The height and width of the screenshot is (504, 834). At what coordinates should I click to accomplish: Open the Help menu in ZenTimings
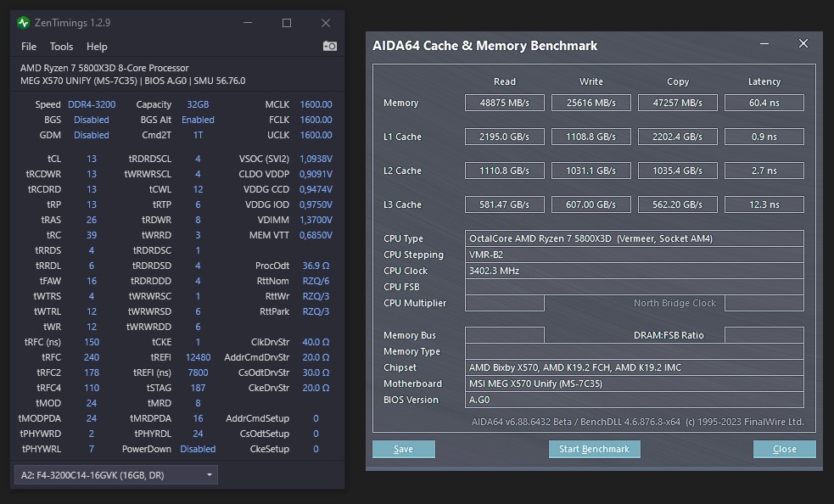tap(97, 47)
